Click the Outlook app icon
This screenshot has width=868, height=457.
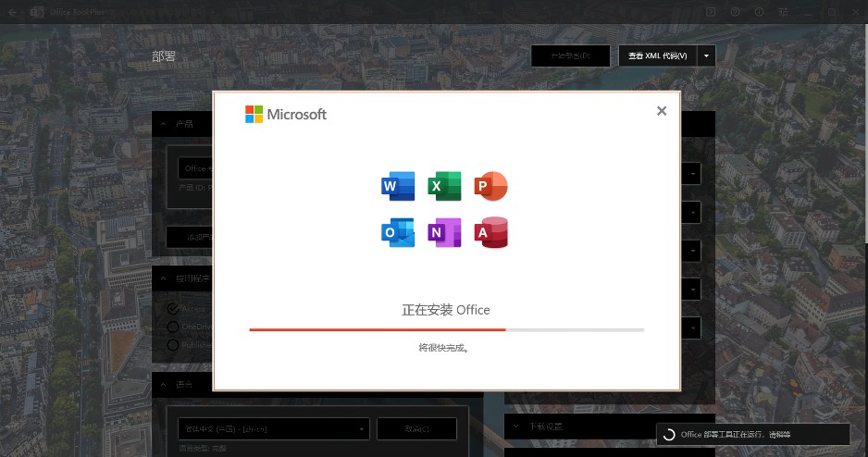pyautogui.click(x=398, y=232)
